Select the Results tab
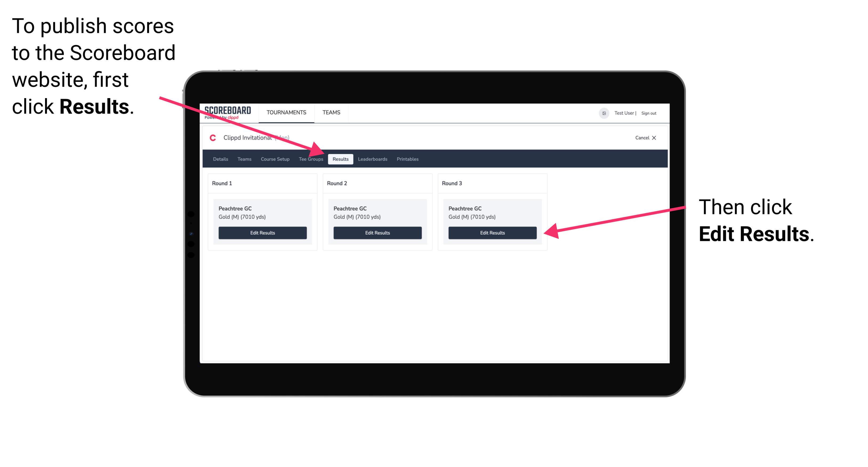Image resolution: width=868 pixels, height=467 pixels. tap(340, 159)
